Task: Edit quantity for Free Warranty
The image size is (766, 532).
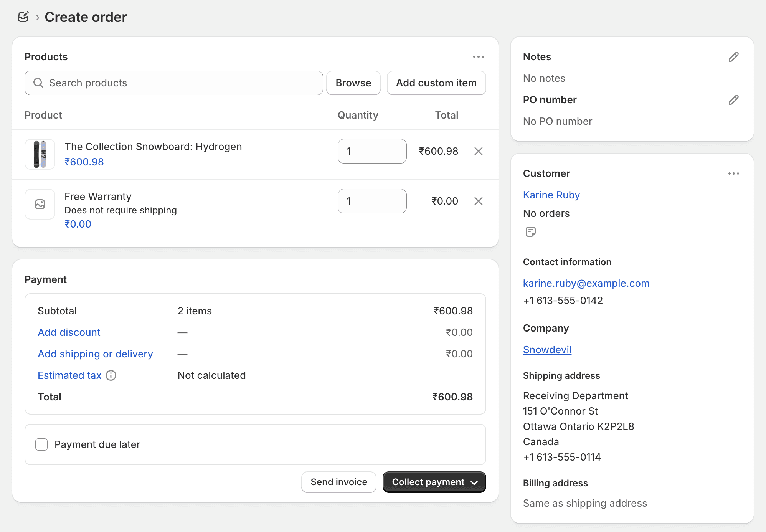Action: coord(372,201)
